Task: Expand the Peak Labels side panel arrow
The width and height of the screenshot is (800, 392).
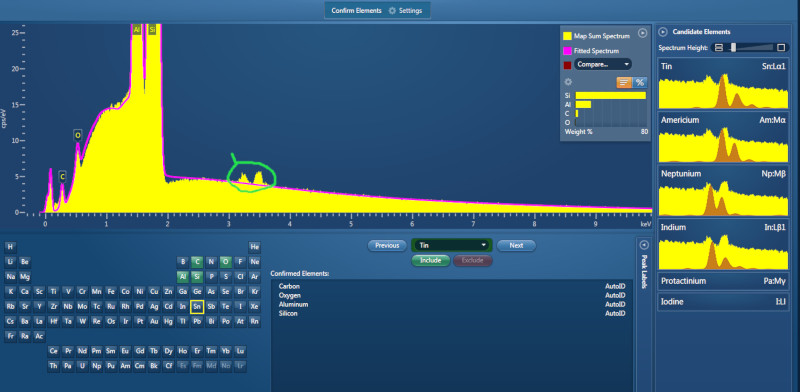Action: pyautogui.click(x=643, y=244)
